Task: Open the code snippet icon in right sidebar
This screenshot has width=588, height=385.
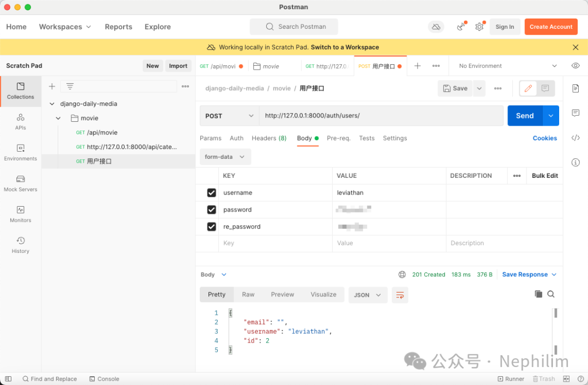Action: [575, 138]
